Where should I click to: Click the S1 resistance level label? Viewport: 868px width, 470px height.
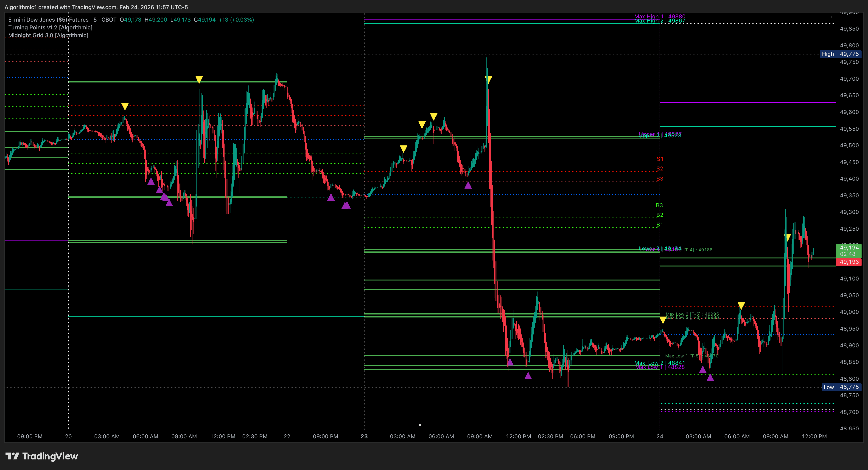[x=660, y=159]
